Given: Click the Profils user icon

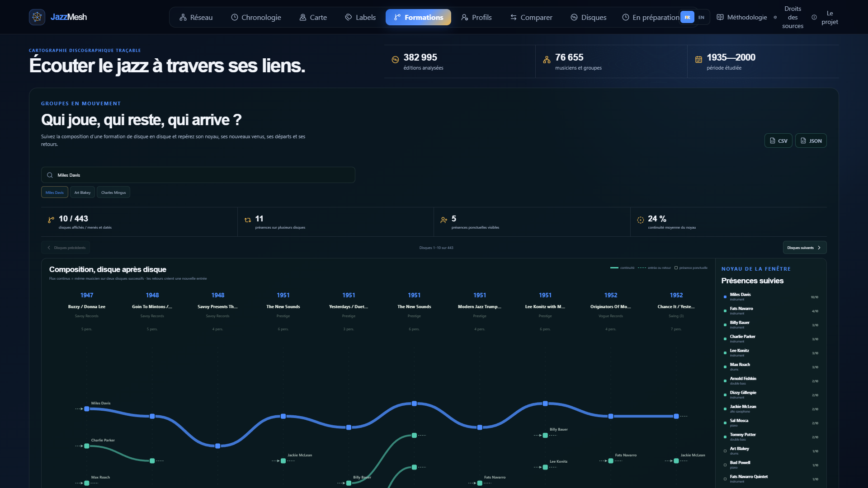Looking at the screenshot, I should [x=465, y=17].
